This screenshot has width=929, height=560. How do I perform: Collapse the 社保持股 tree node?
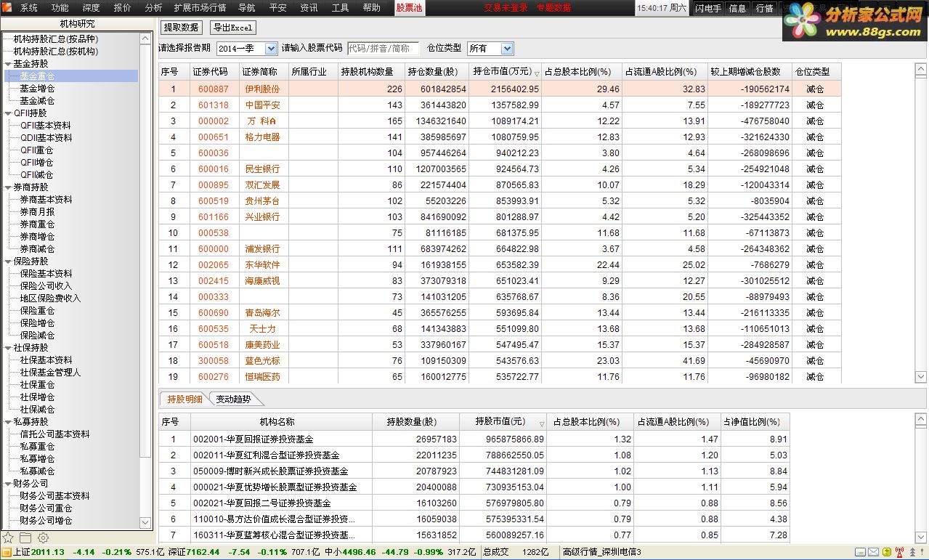point(7,348)
